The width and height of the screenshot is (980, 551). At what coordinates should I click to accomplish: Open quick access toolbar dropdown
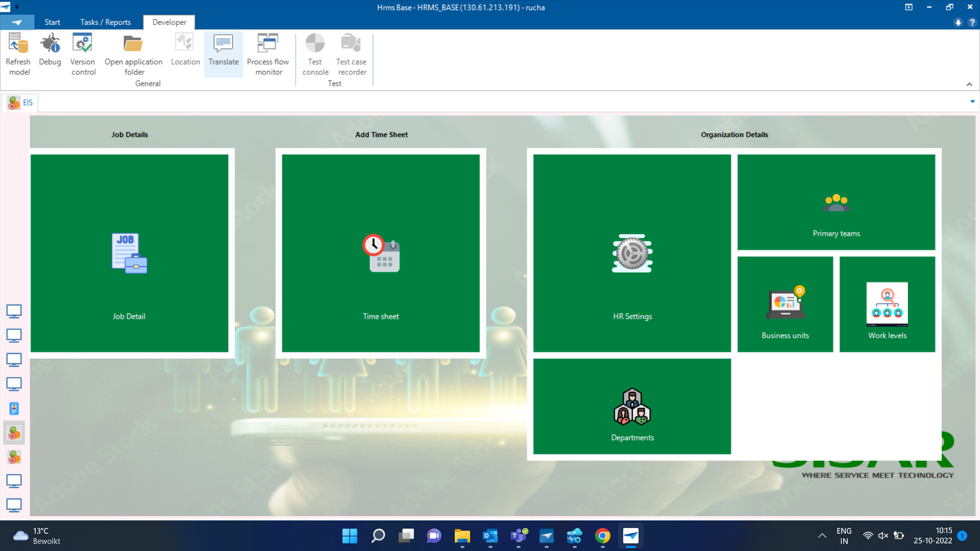17,7
